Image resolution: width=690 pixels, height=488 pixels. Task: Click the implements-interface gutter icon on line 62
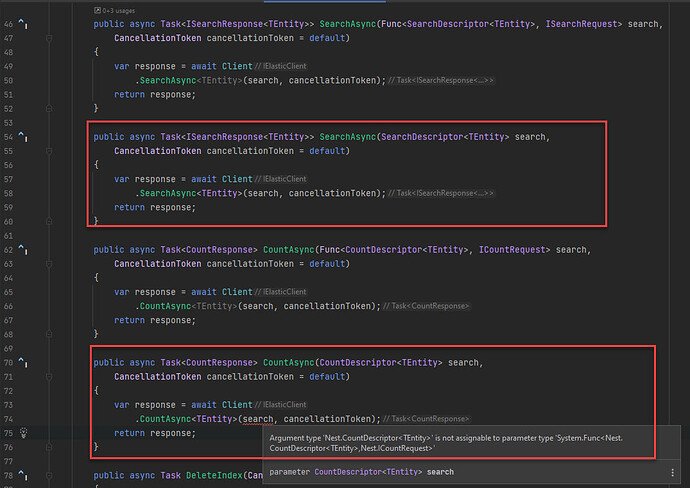pyautogui.click(x=22, y=250)
